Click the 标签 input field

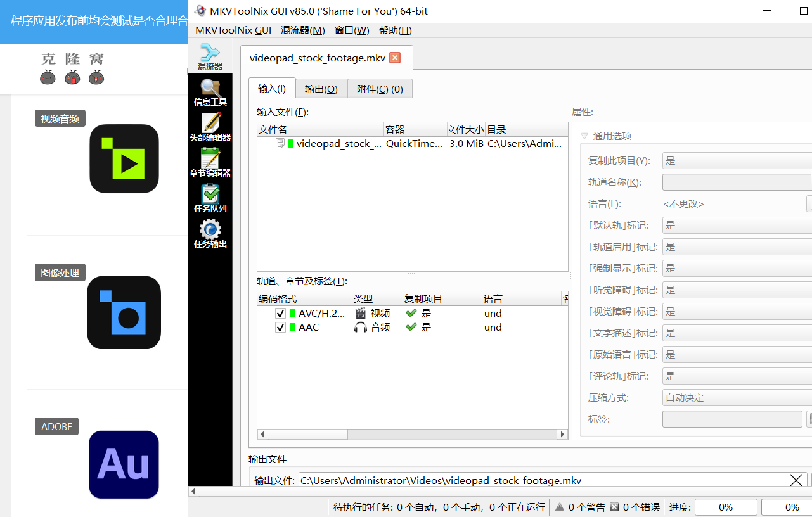[x=732, y=419]
